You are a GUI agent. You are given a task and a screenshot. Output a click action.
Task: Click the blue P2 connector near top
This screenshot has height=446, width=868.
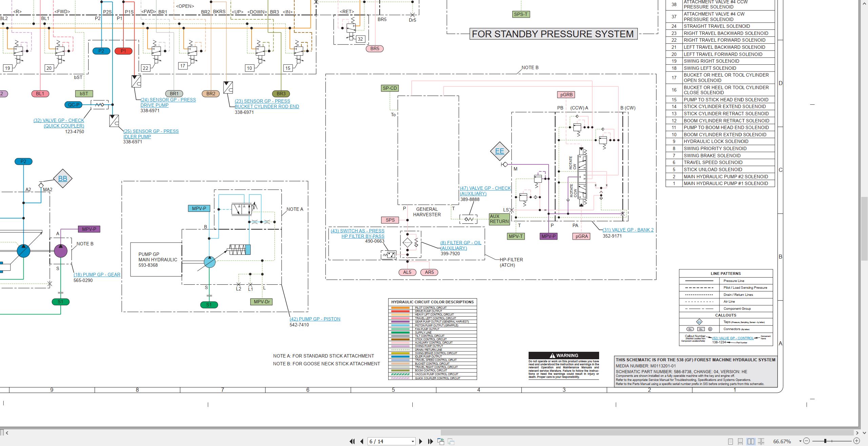click(x=101, y=51)
